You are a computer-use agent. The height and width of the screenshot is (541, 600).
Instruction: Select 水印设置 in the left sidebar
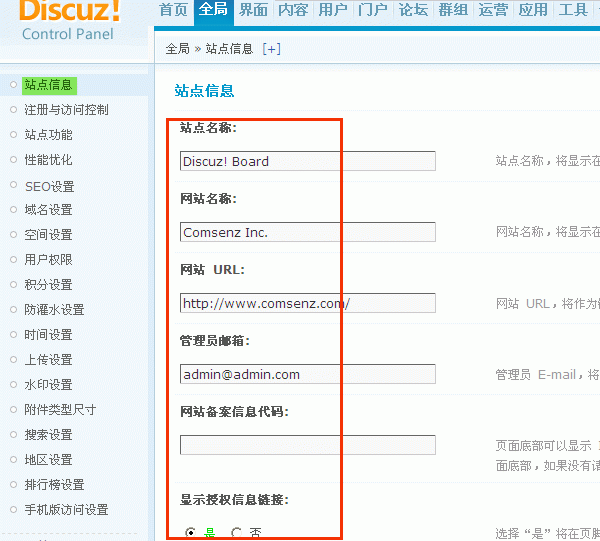coord(48,385)
